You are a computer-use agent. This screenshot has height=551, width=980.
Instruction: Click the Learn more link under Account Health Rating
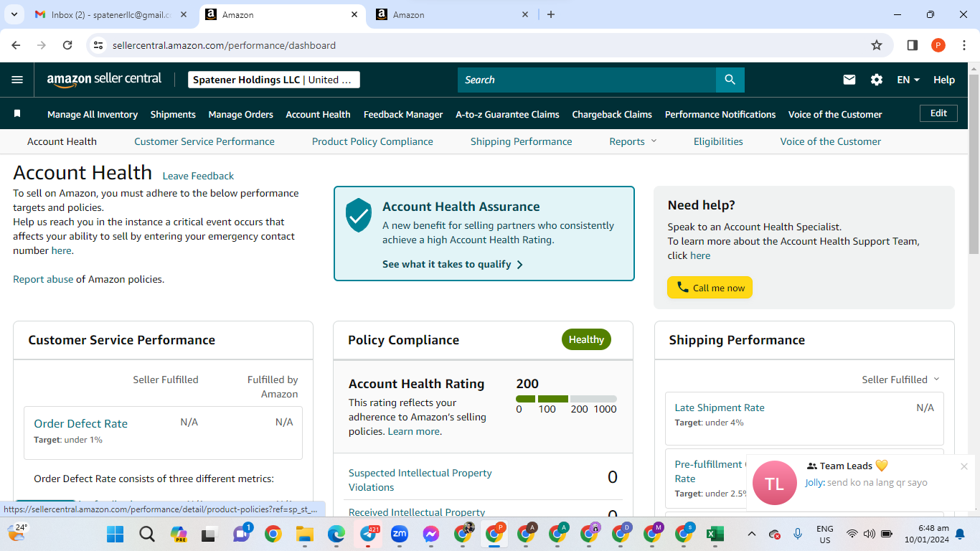point(413,431)
